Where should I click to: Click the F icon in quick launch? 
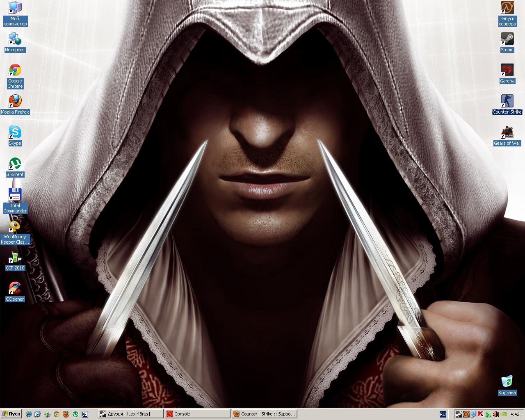(85, 414)
